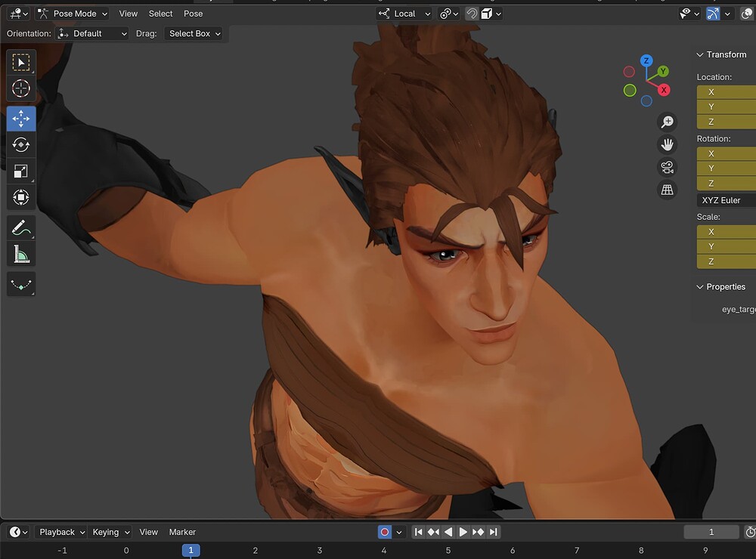Select the Scale tool in the toolbar
Viewport: 756px width, 559px height.
point(20,171)
